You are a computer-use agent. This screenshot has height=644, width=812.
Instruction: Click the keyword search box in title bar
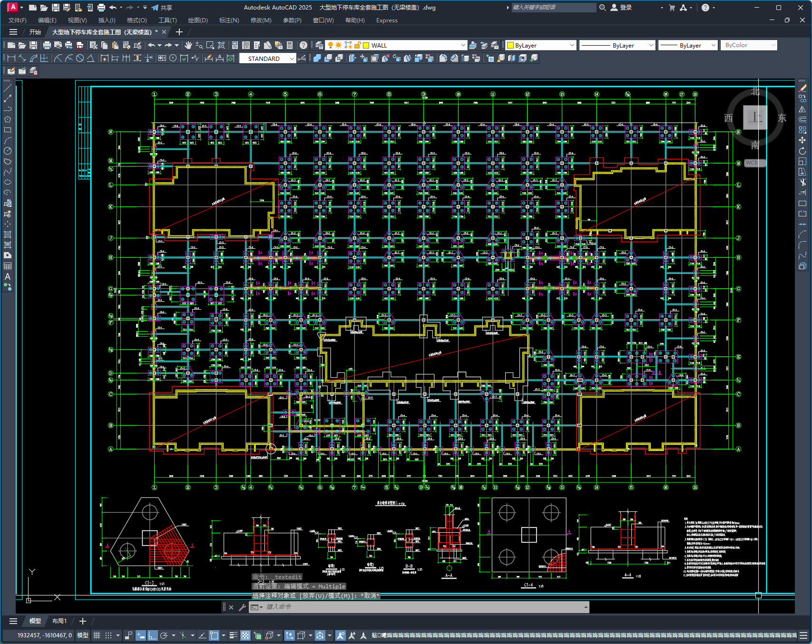coord(554,8)
